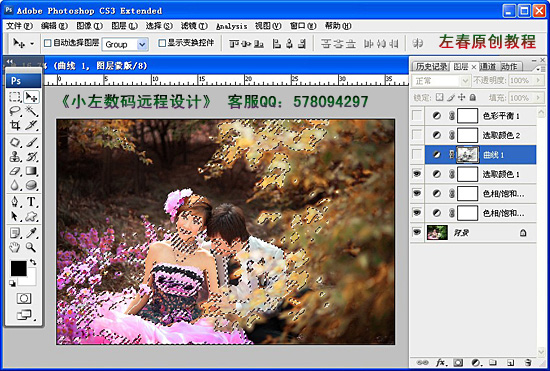
Task: Enable Auto-Select layer checkbox
Action: coord(48,43)
